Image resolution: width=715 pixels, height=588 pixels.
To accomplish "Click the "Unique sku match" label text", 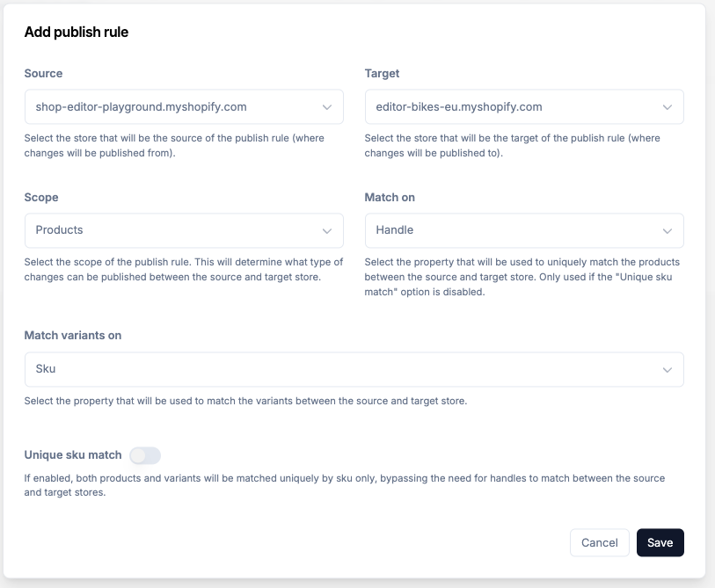I will (x=73, y=455).
